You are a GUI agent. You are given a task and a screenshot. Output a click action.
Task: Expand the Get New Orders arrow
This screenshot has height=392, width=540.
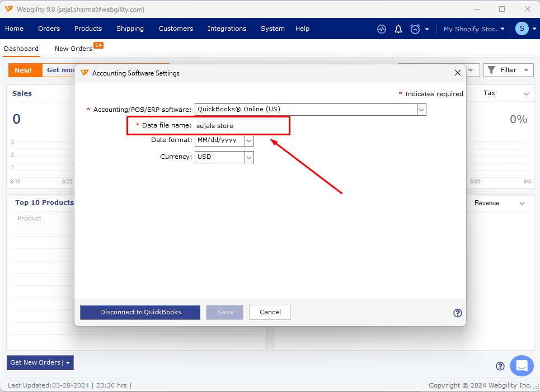[x=68, y=363]
